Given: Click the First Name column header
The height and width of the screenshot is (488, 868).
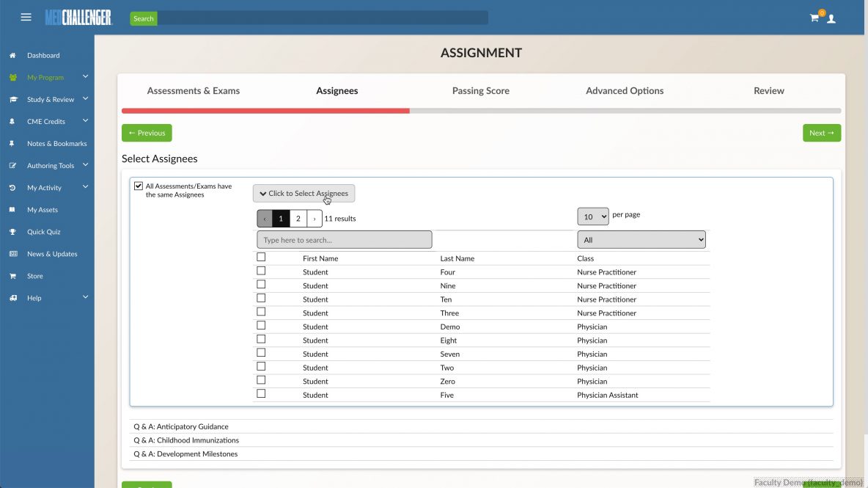Looking at the screenshot, I should [320, 259].
